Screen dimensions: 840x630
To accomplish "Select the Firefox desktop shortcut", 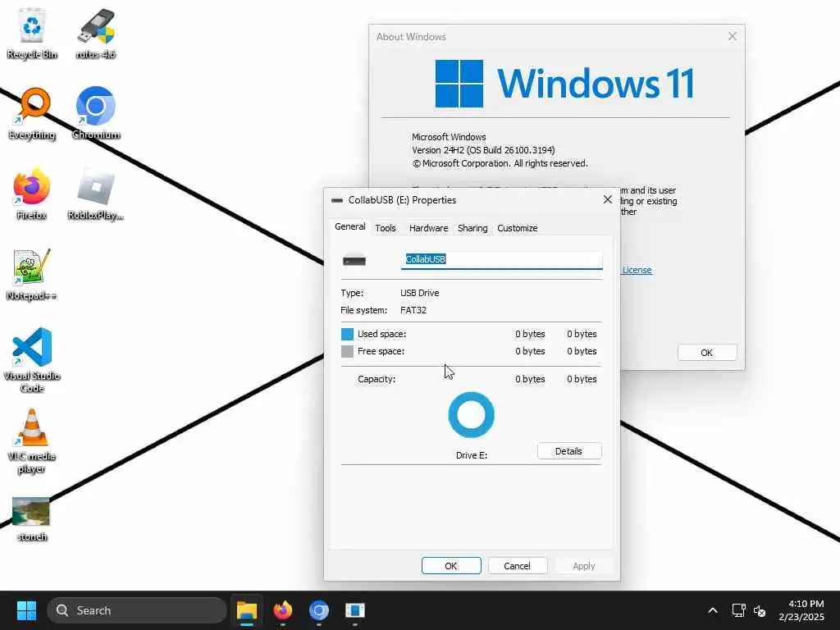I will pos(32,194).
